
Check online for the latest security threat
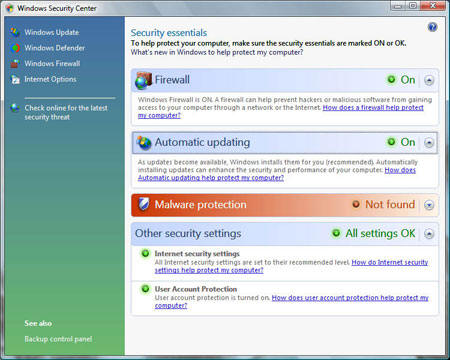(x=66, y=112)
